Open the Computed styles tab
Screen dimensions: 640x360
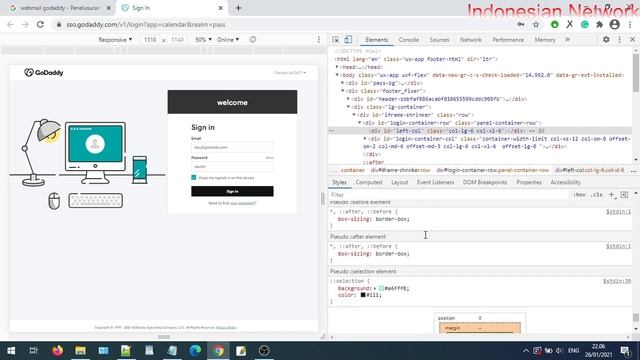[x=369, y=182]
